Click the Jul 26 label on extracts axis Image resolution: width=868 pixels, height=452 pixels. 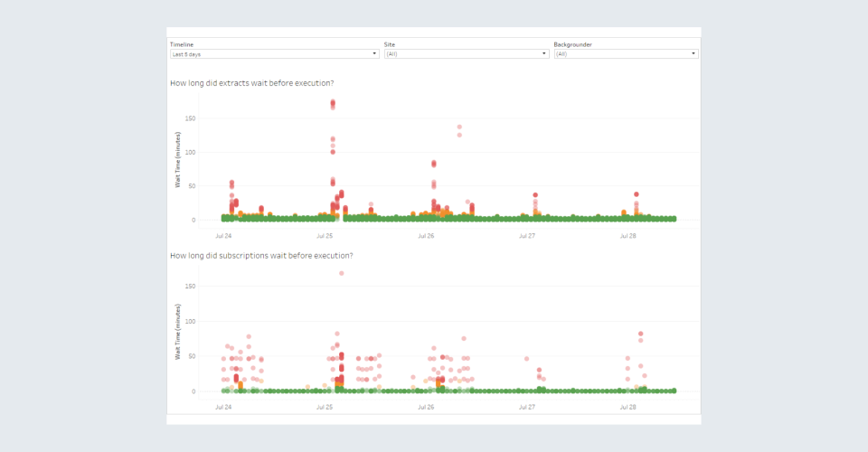(425, 235)
